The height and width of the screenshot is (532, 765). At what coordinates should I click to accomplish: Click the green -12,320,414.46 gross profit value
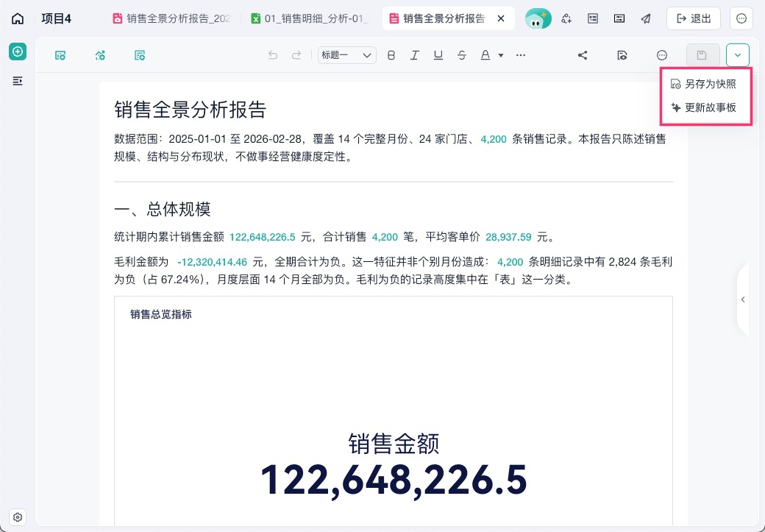coord(213,262)
